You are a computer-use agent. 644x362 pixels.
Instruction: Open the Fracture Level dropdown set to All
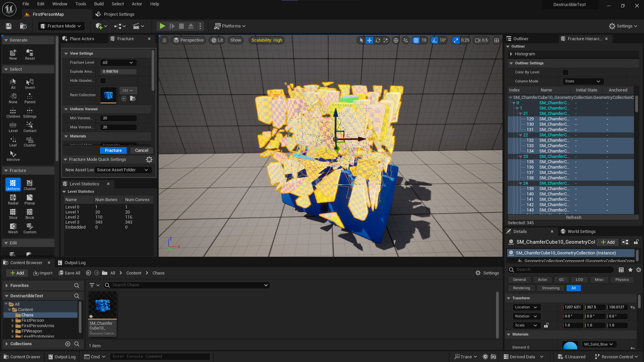pyautogui.click(x=118, y=63)
